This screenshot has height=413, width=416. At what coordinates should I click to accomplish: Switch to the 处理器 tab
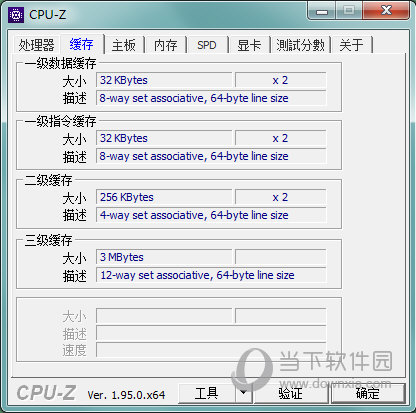pyautogui.click(x=36, y=45)
